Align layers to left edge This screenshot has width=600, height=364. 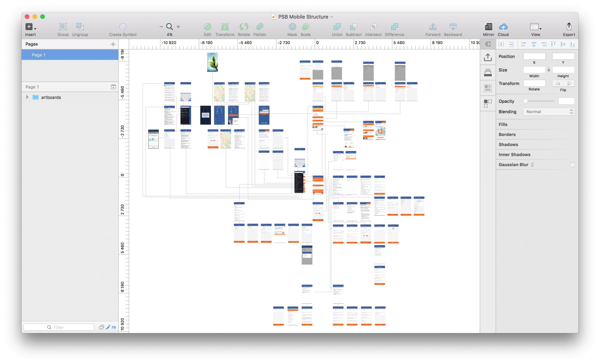(x=524, y=44)
